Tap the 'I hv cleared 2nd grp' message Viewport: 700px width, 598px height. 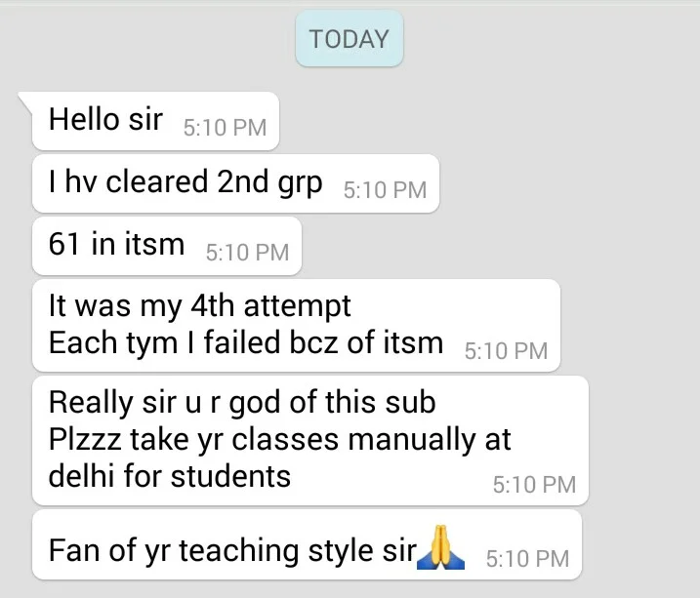[235, 183]
